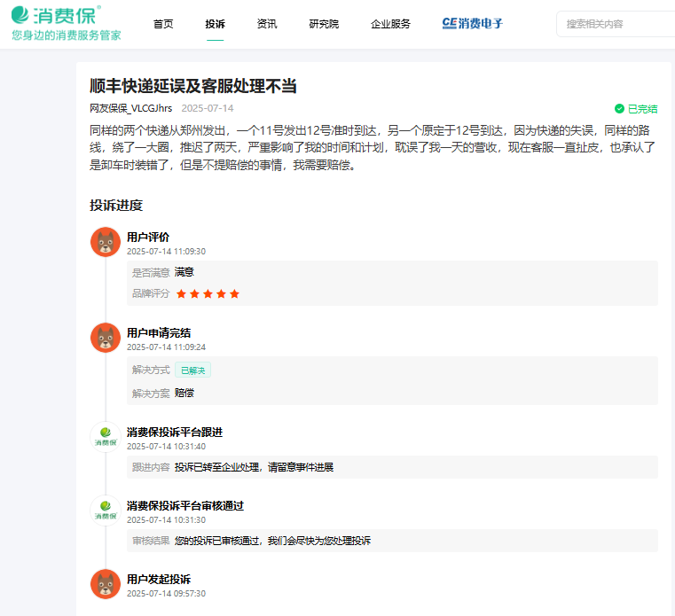Screen dimensions: 675x616
Task: Click the second star in 品牌评分
Action: pos(194,293)
